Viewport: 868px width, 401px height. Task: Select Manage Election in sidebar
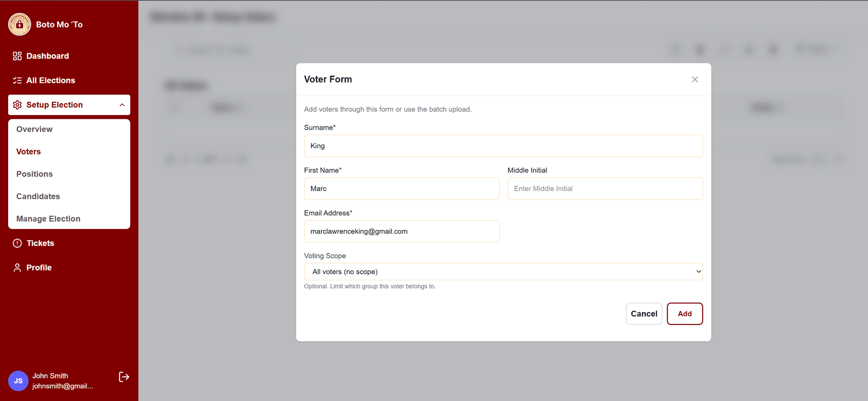(x=48, y=219)
